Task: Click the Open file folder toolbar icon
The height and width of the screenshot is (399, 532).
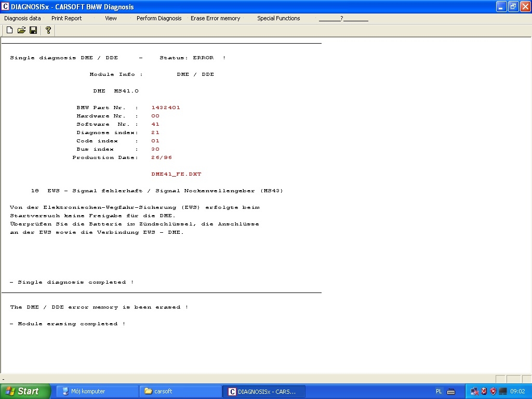Action: pos(21,30)
